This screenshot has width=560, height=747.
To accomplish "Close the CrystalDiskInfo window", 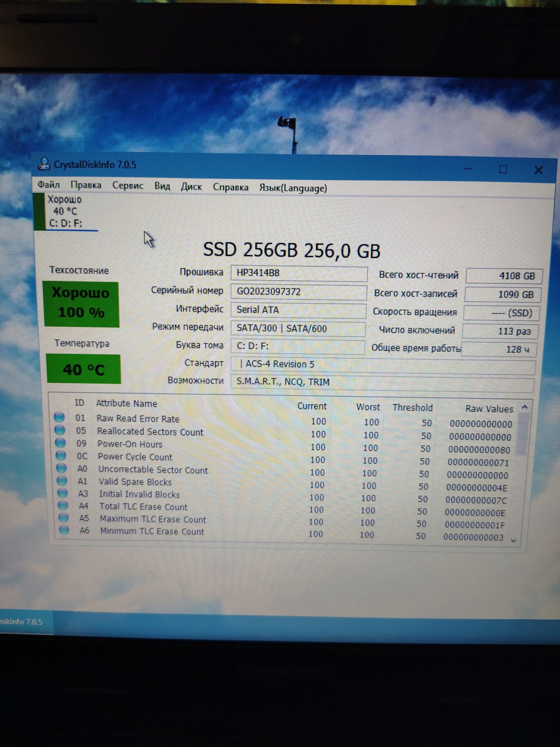I will [538, 170].
